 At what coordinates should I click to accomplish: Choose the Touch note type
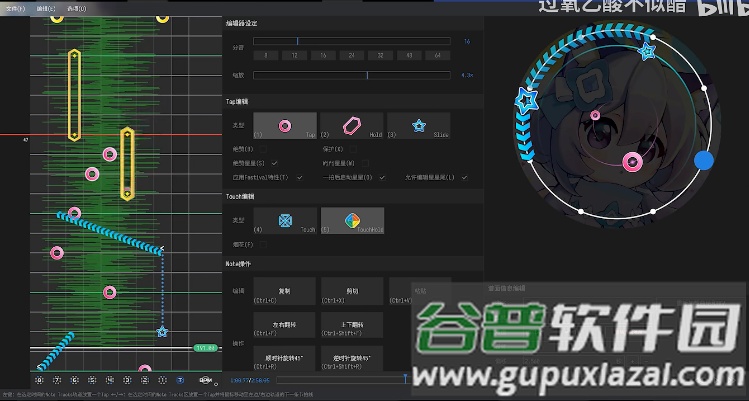[285, 222]
